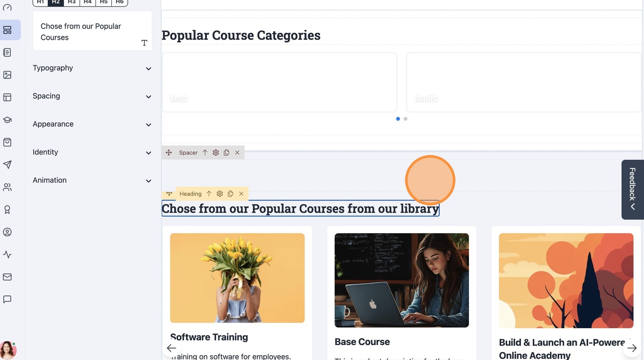The image size is (644, 360).
Task: Open the Base Course thumbnail image
Action: point(402,281)
